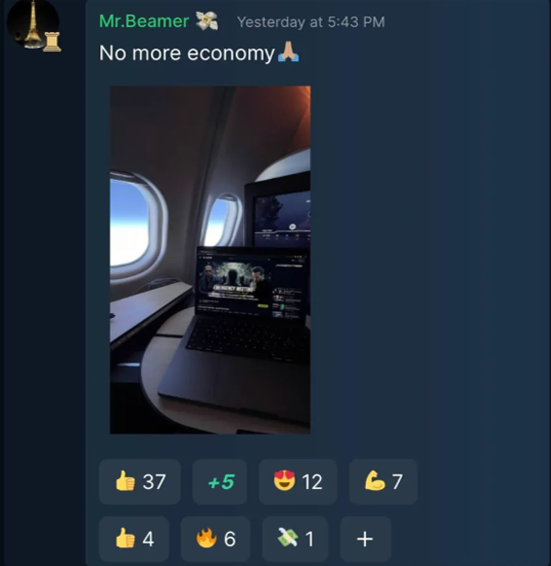
Task: Toggle the thumbs up reaction with 37
Action: tap(140, 482)
